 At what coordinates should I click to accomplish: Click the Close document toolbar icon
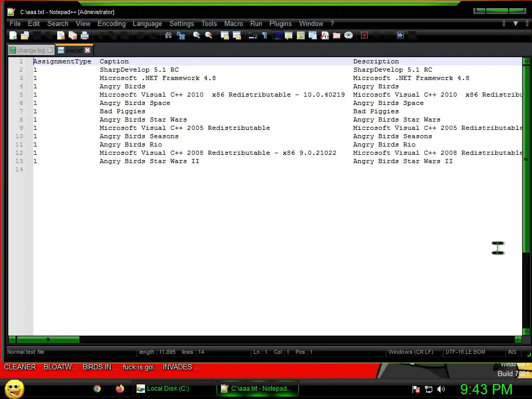61,35
